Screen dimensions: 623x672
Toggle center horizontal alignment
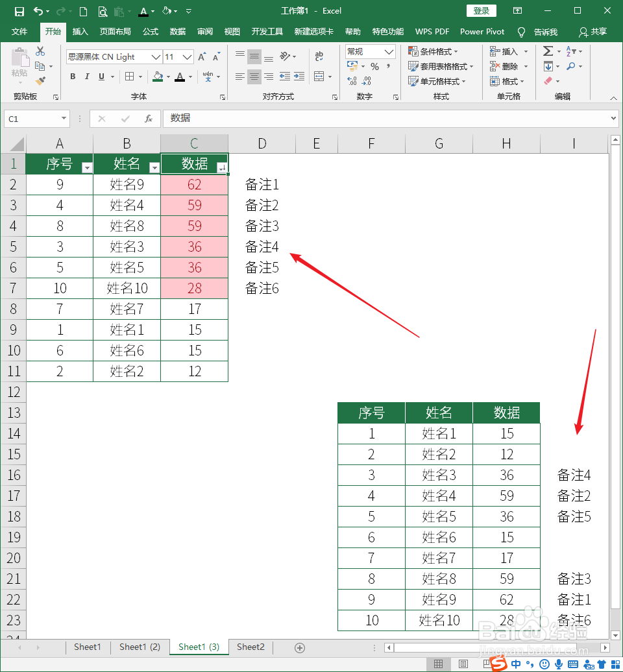pos(254,77)
